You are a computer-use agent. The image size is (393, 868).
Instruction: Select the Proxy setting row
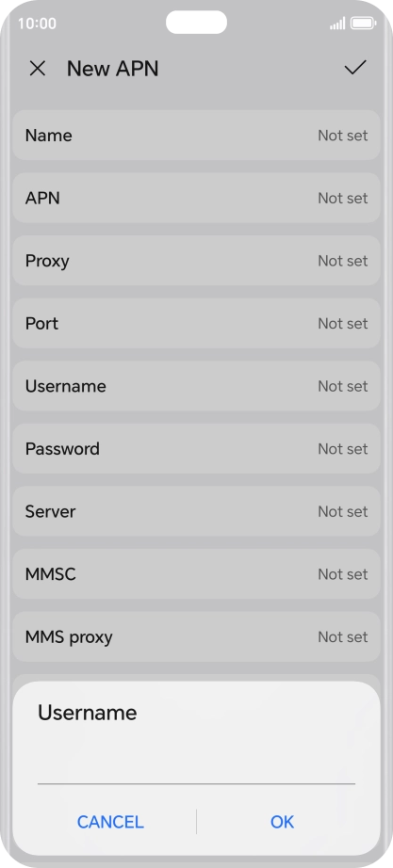(196, 260)
